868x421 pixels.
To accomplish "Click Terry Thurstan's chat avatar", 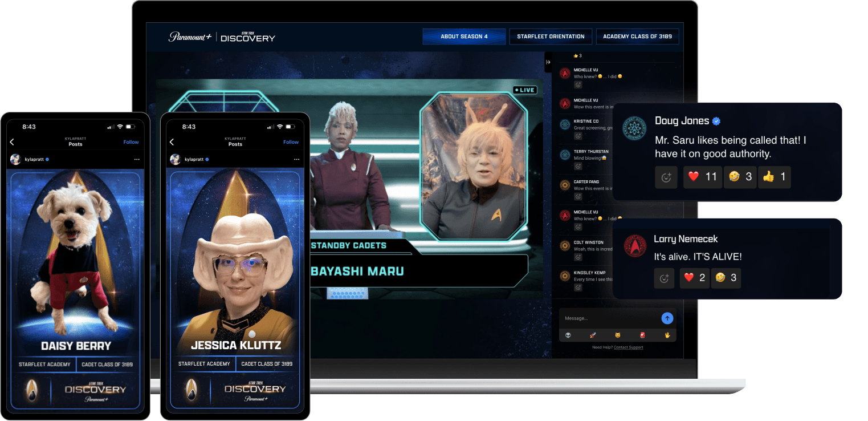I will [565, 155].
